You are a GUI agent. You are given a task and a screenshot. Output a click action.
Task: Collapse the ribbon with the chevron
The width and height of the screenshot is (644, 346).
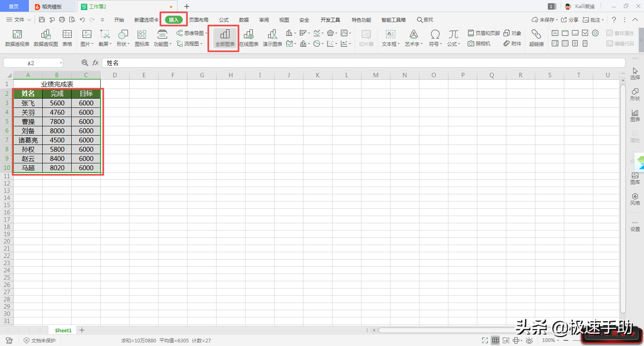pos(635,20)
